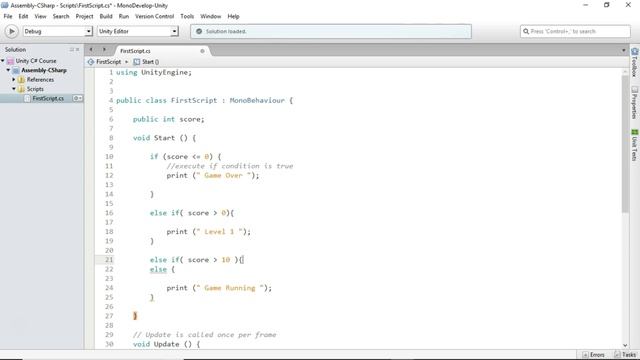Viewport: 640px width, 360px height.
Task: Open the Project menu
Action: coord(84,16)
